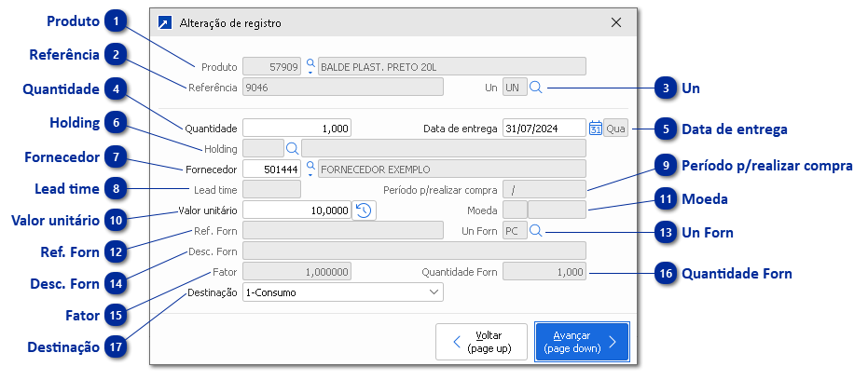Viewport: 868px width, 380px height.
Task: Open the Un unit lookup magnifier
Action: click(x=536, y=88)
